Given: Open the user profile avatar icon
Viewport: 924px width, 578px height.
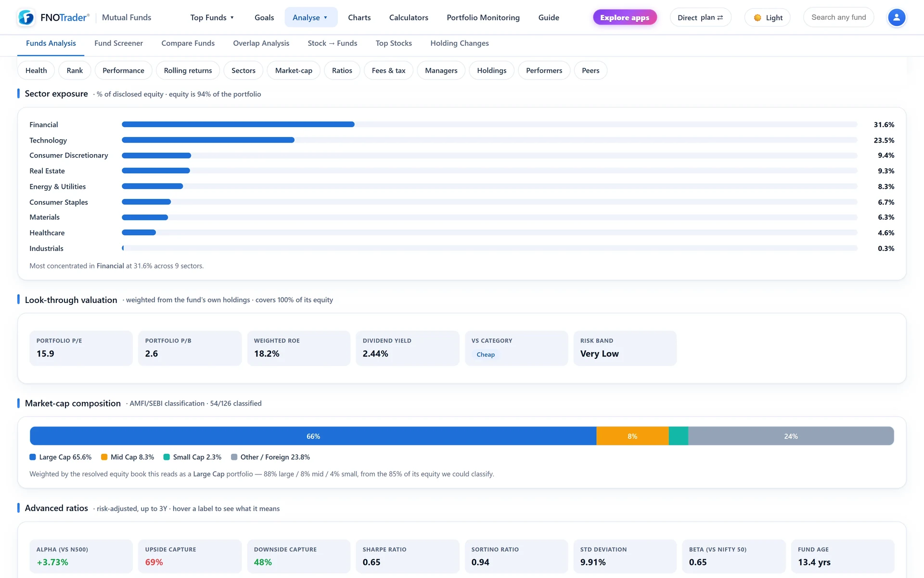Looking at the screenshot, I should click(x=896, y=17).
